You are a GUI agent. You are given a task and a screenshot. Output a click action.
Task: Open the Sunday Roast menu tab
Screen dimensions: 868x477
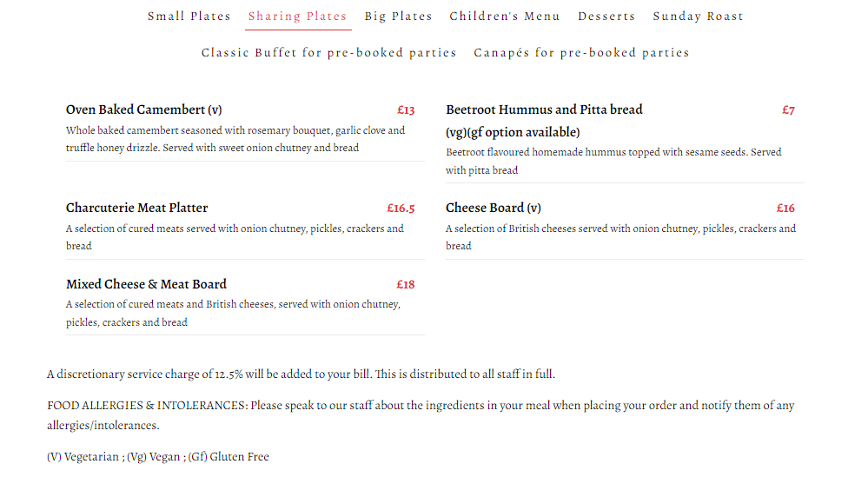[x=698, y=17]
